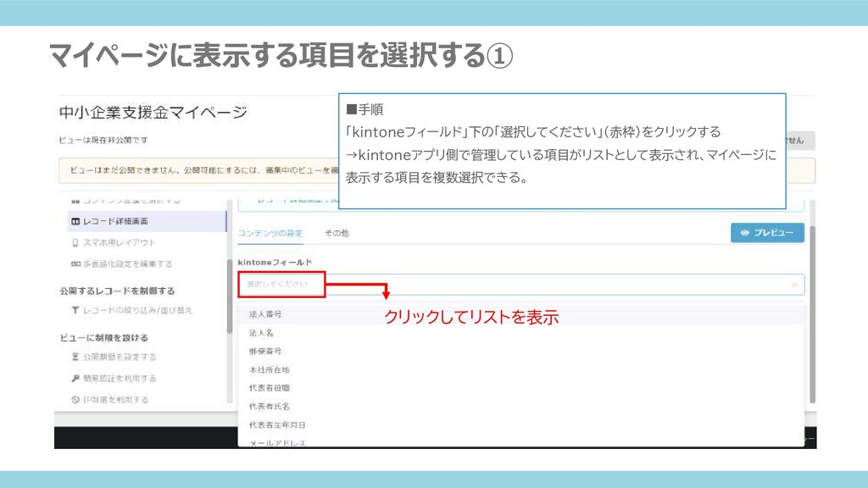Screen dimensions: 868x488
Task: Choose 法人名 from the field list
Action: [520, 333]
